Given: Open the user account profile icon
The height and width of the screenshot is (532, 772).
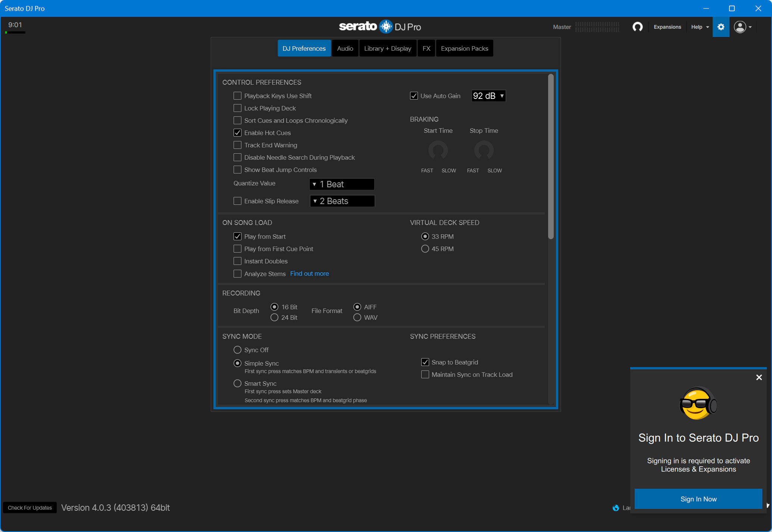Looking at the screenshot, I should point(740,27).
